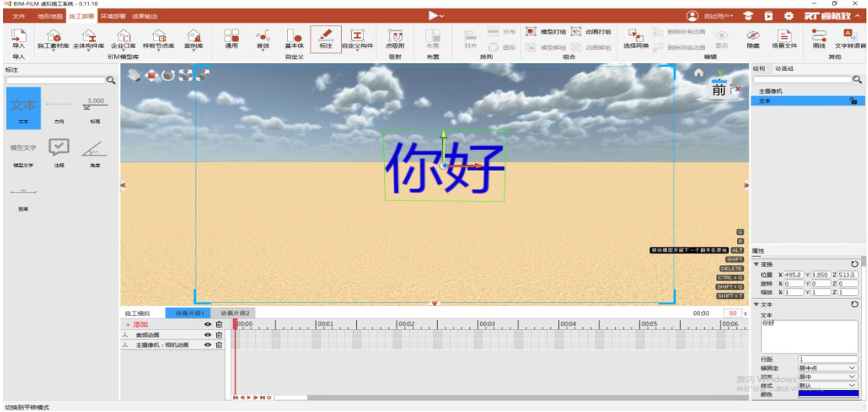Open the 文件 menu
This screenshot has width=868, height=412.
coord(19,16)
